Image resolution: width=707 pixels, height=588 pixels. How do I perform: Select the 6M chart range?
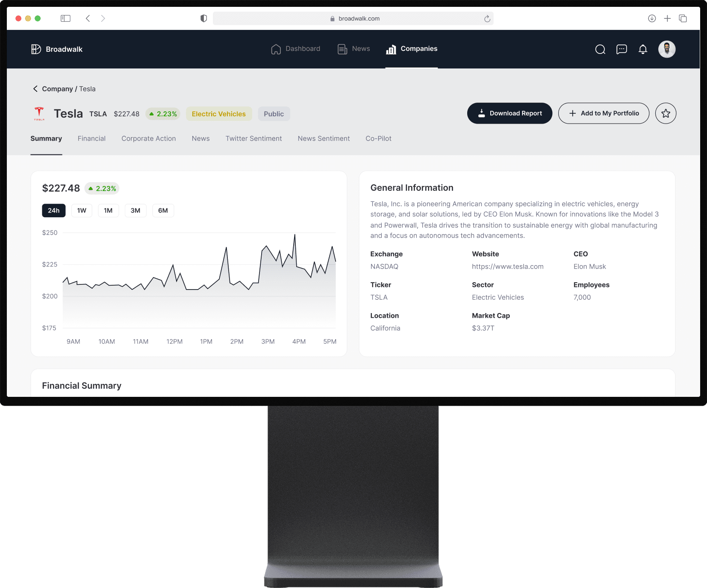tap(163, 210)
